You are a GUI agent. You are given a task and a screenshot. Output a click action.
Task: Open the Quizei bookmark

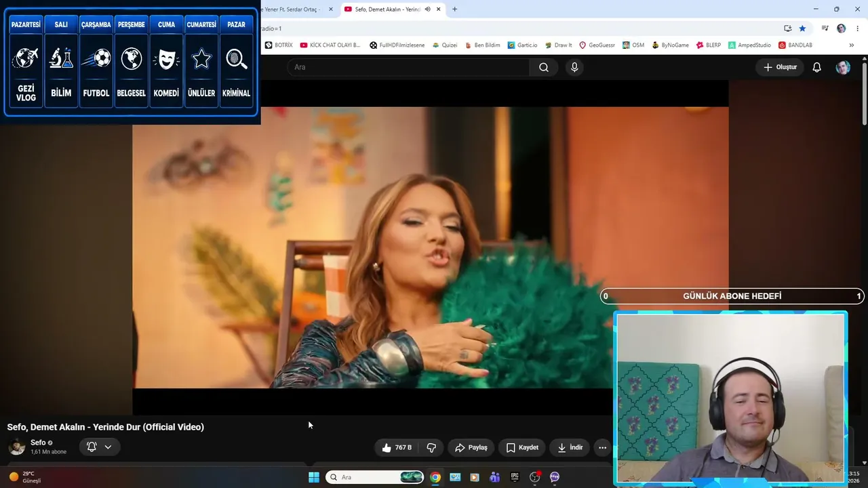(445, 45)
